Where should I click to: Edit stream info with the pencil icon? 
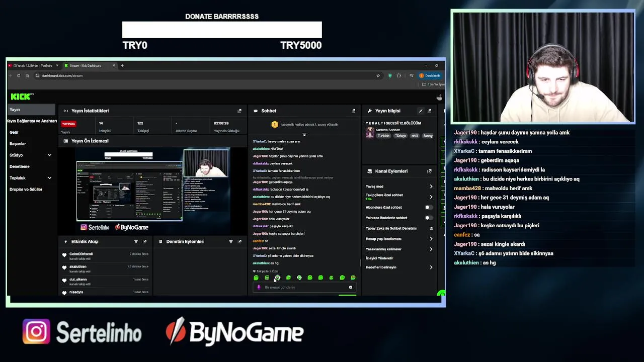coord(421,111)
